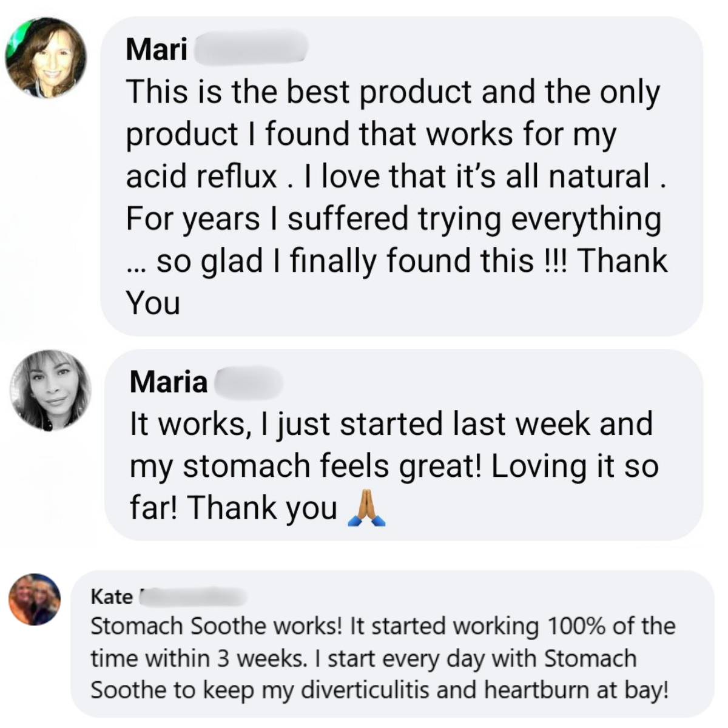
Task: Click the name Maria above her comment
Action: 168,382
